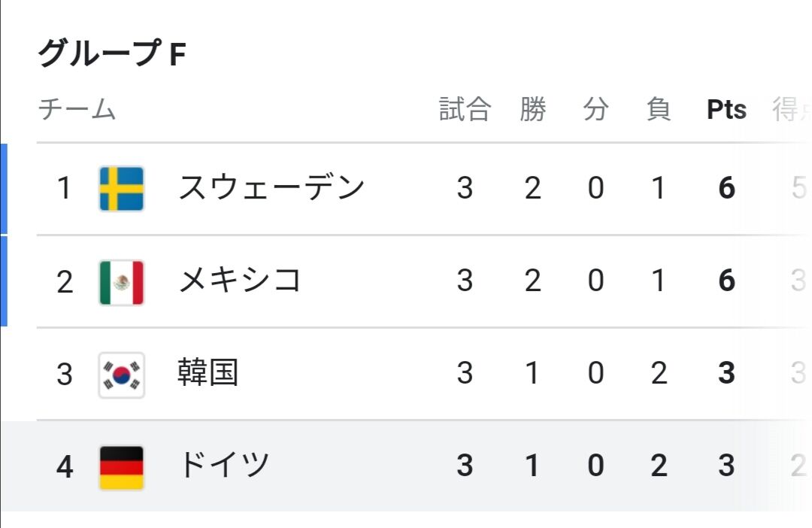Open the スウェーデン team link
This screenshot has height=528, width=812.
coord(271,187)
